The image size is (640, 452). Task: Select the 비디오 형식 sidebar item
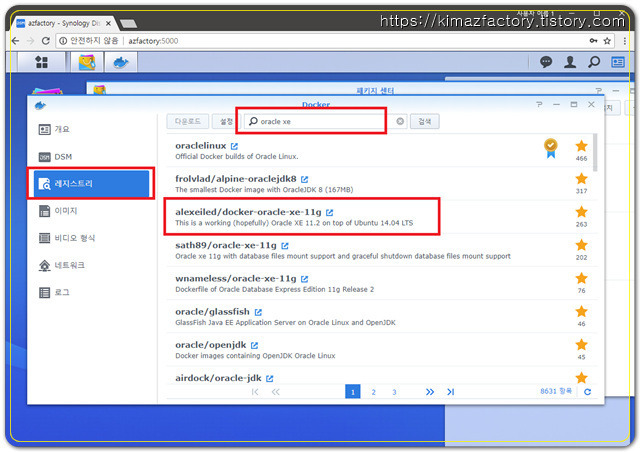92,238
